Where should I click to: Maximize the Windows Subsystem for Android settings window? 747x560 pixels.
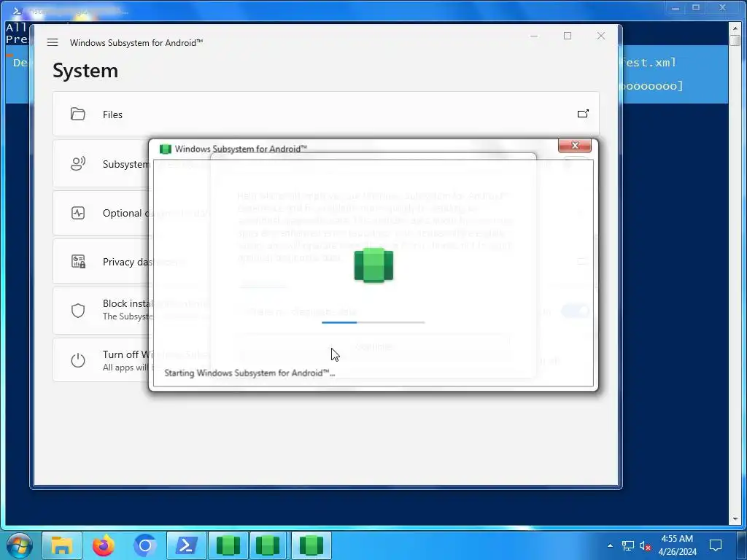pyautogui.click(x=568, y=36)
